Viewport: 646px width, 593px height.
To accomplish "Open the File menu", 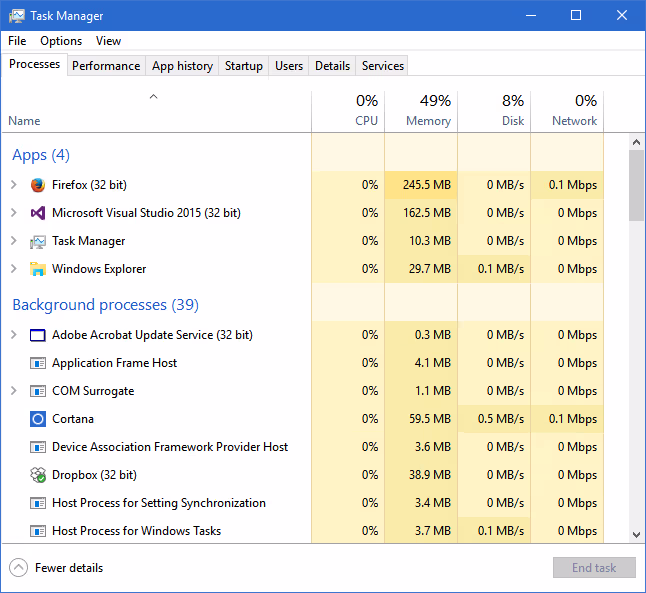I will (17, 41).
